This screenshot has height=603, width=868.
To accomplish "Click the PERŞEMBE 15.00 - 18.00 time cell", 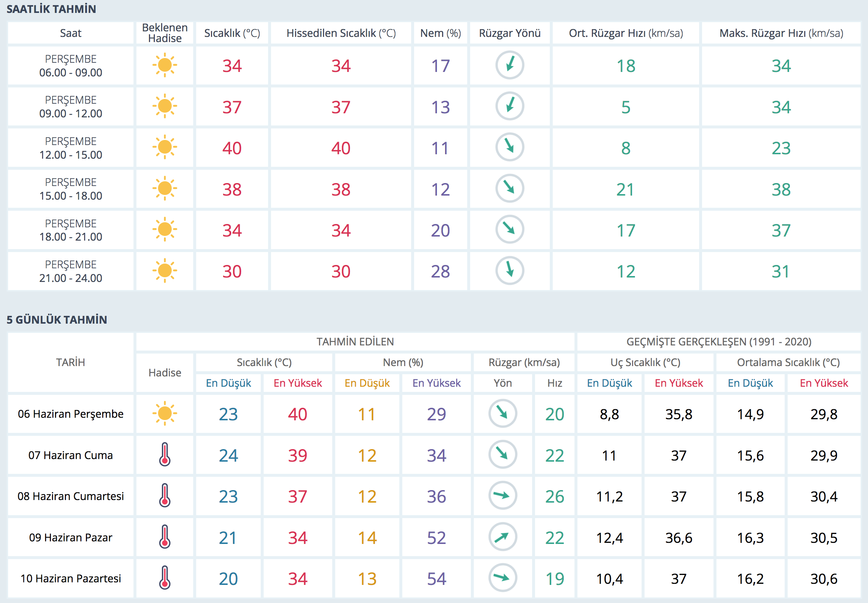I will pyautogui.click(x=70, y=189).
